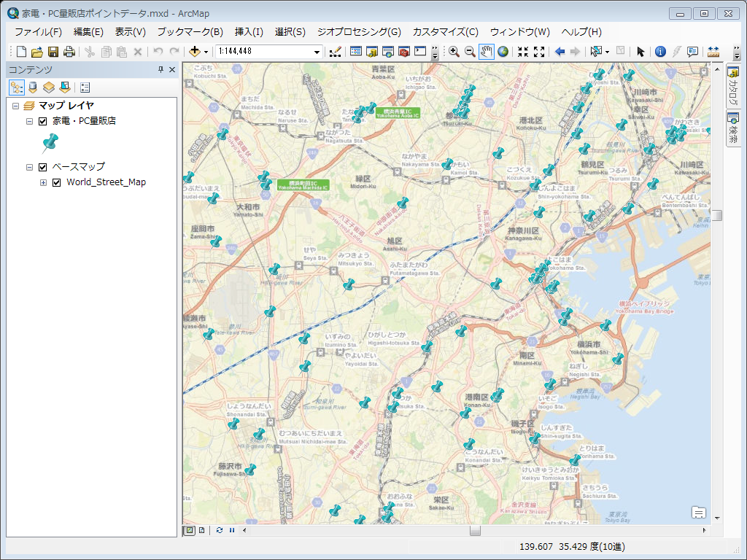The image size is (747, 560).
Task: Click the Print icon
Action: point(69,52)
